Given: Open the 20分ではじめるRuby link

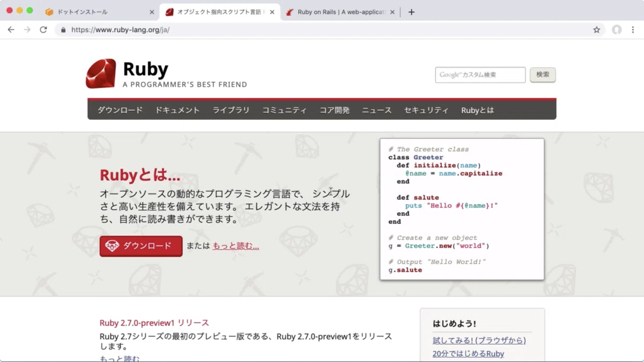Looking at the screenshot, I should click(x=468, y=354).
